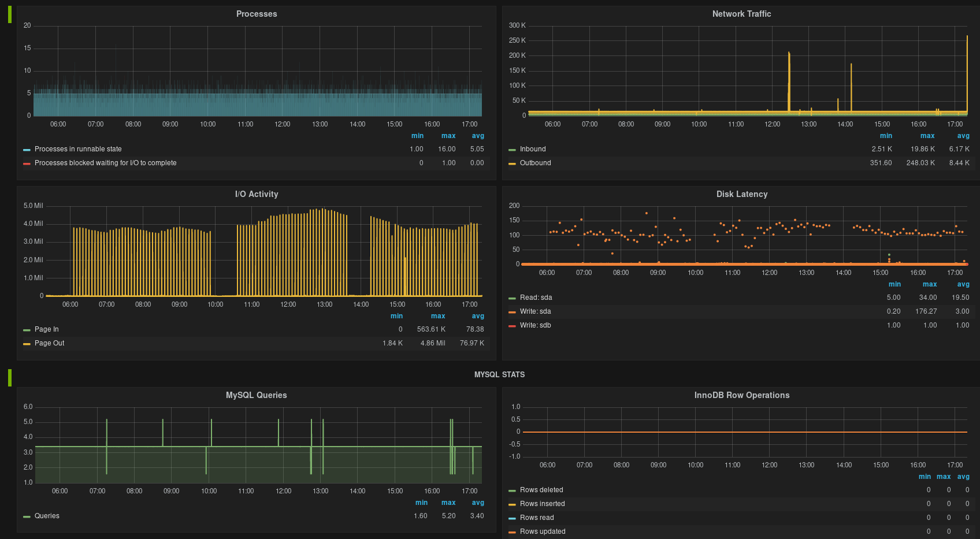980x539 pixels.
Task: Toggle the Outbound series legend label
Action: tap(535, 163)
